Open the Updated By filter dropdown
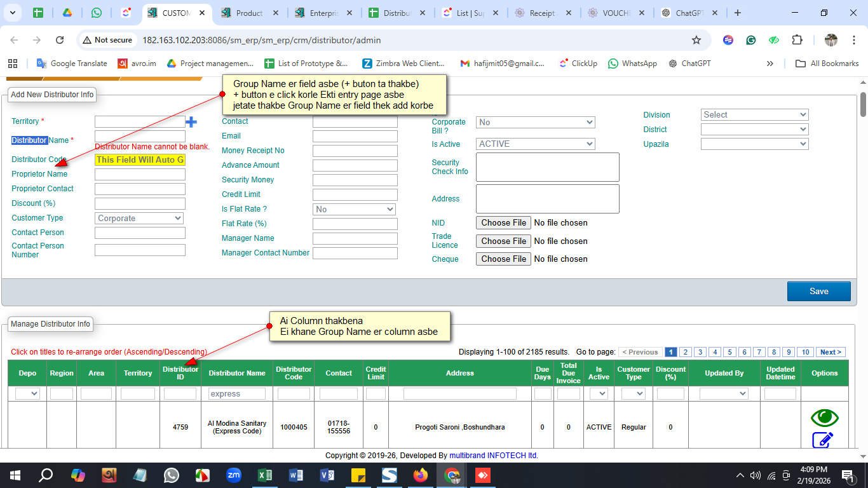Screen dimensions: 868x488 pyautogui.click(x=724, y=394)
